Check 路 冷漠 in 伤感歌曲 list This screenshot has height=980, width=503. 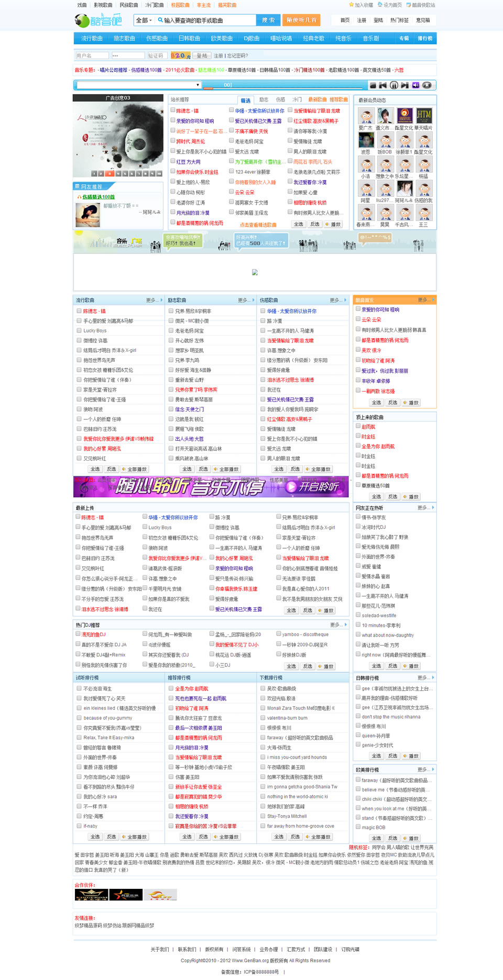[263, 320]
